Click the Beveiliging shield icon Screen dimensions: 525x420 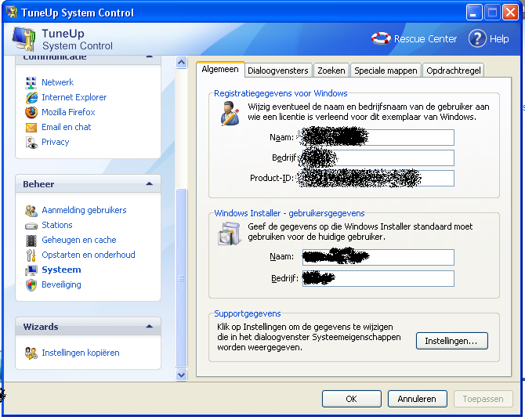pos(31,285)
